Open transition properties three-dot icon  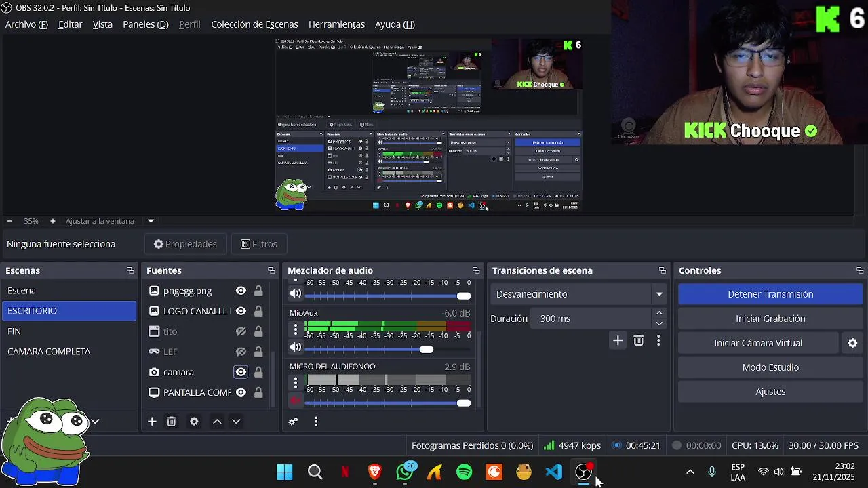pyautogui.click(x=658, y=340)
